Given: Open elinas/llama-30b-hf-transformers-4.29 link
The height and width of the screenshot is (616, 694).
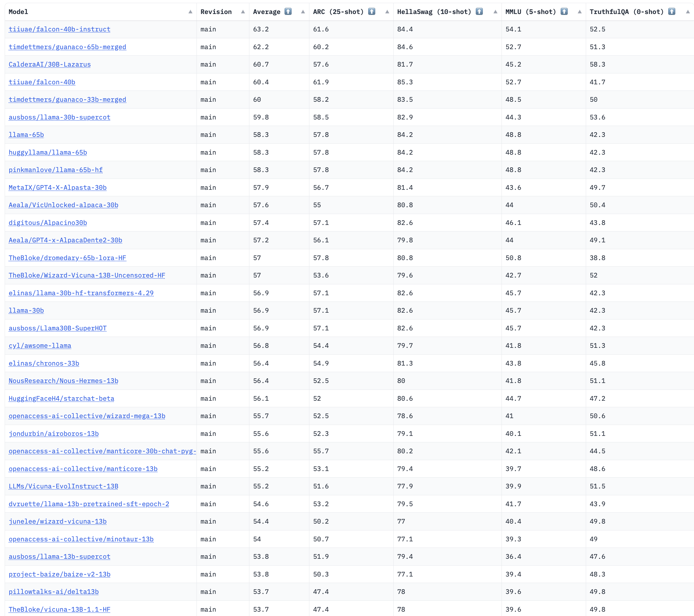Looking at the screenshot, I should [81, 293].
